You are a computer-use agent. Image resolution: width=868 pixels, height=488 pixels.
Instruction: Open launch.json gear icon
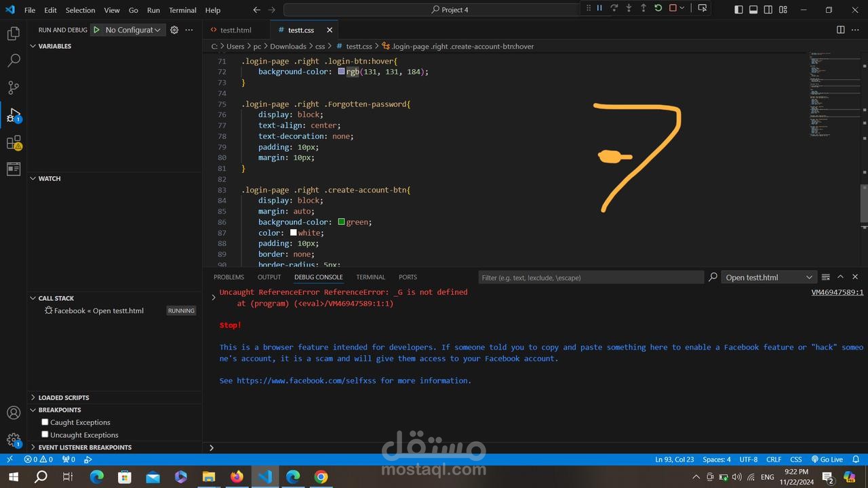pos(174,30)
